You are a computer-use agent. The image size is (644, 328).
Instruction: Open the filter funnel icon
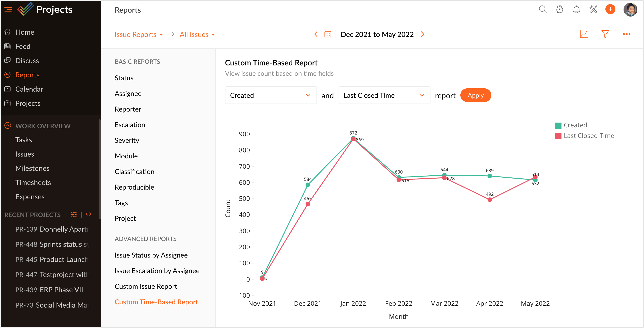pyautogui.click(x=605, y=34)
